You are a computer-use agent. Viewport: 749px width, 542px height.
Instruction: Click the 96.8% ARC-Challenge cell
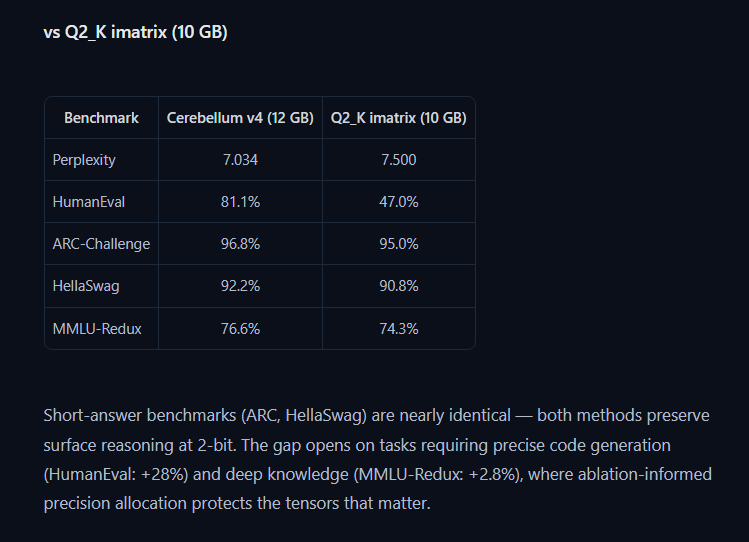[x=240, y=244]
